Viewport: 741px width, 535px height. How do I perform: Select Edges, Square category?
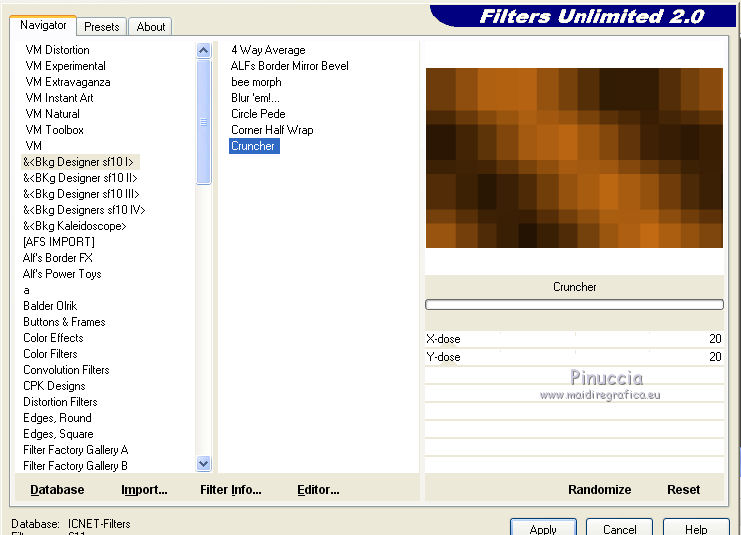pyautogui.click(x=58, y=434)
